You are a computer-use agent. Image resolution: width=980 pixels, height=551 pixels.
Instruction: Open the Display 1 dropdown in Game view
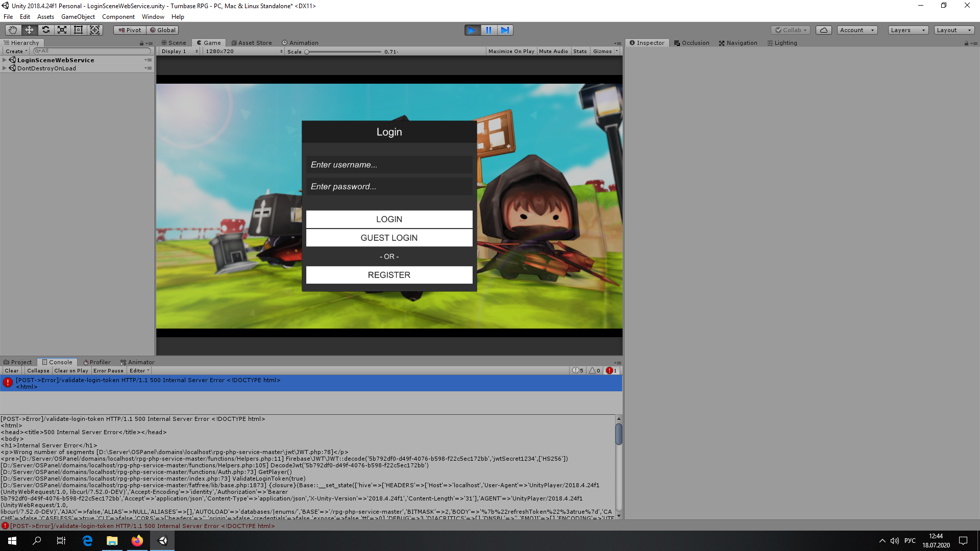[x=178, y=51]
